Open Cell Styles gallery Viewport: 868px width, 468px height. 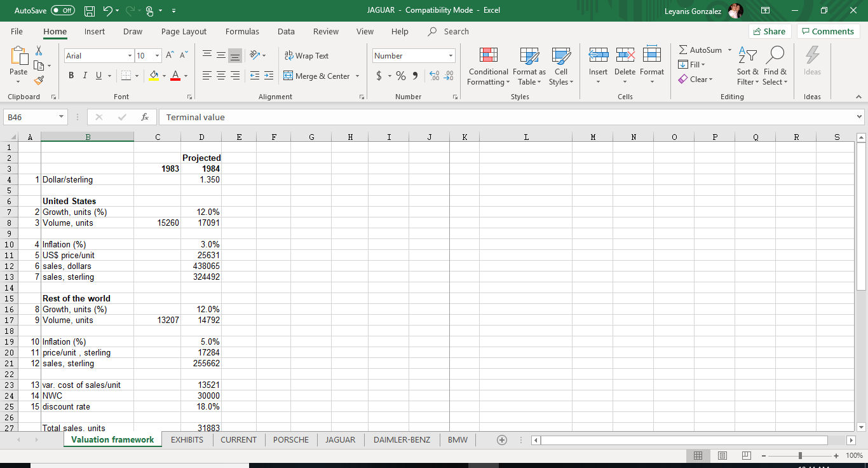(x=561, y=66)
